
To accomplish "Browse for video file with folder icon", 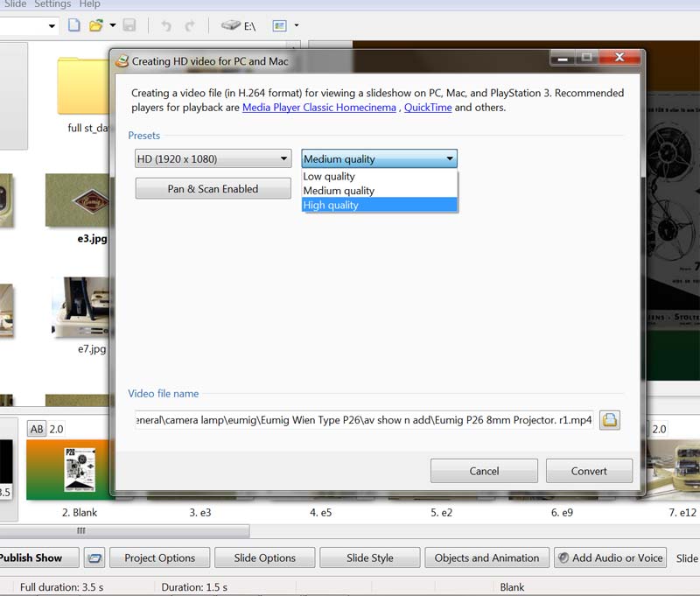I will coord(610,420).
